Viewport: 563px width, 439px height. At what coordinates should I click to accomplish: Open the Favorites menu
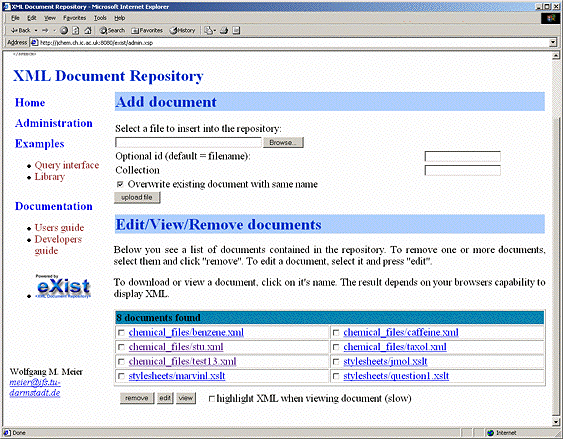(x=74, y=18)
